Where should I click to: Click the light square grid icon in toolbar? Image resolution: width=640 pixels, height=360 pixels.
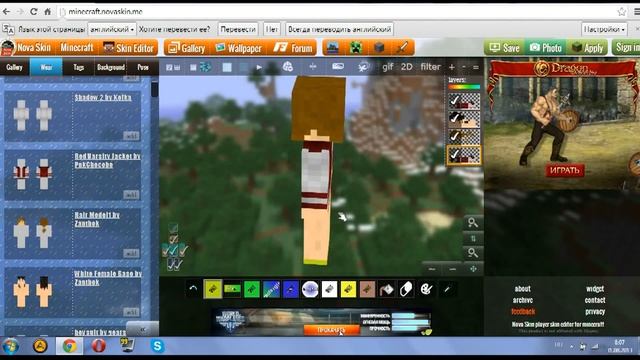pyautogui.click(x=227, y=67)
